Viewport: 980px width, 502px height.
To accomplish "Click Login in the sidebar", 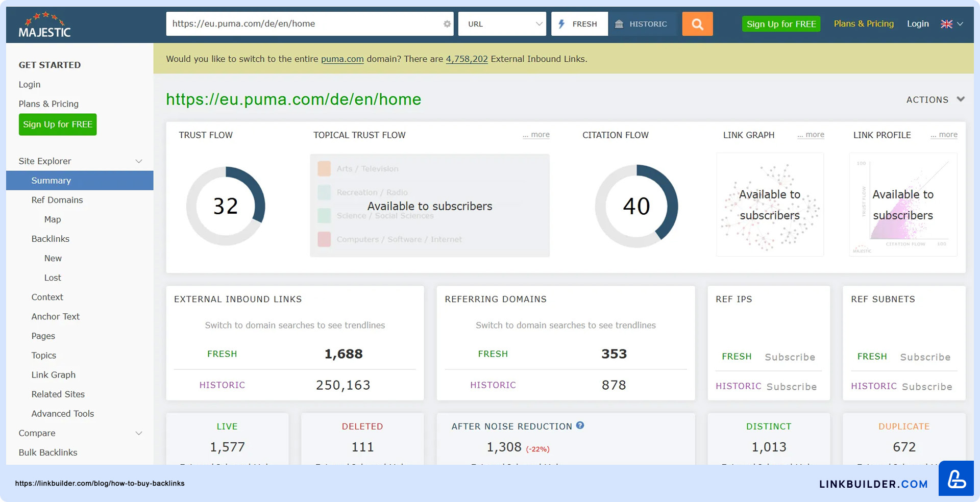I will click(30, 84).
